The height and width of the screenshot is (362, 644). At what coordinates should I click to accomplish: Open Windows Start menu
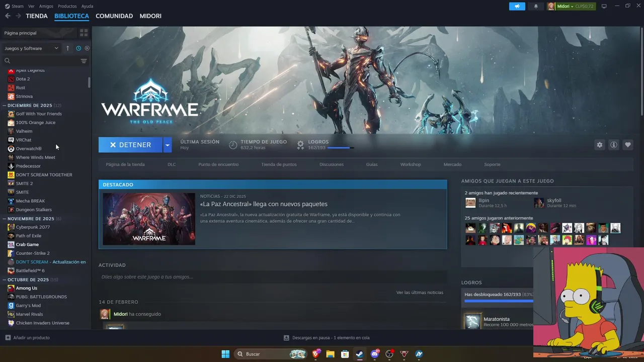[225, 354]
